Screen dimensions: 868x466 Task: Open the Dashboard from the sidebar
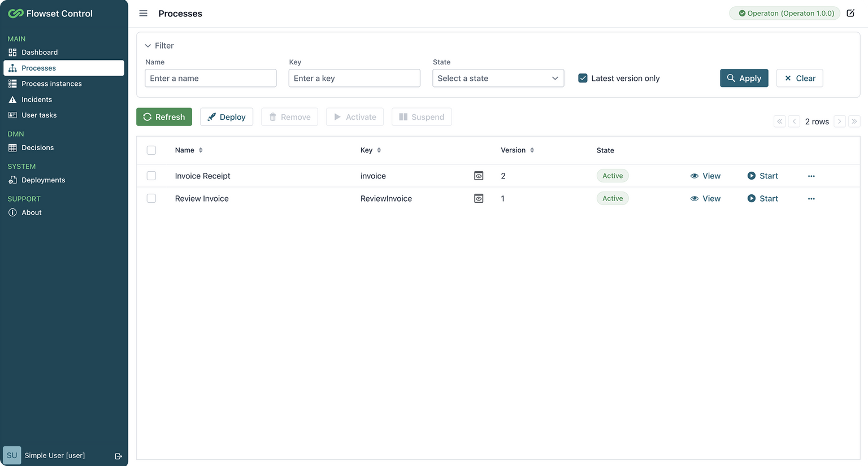(x=39, y=51)
